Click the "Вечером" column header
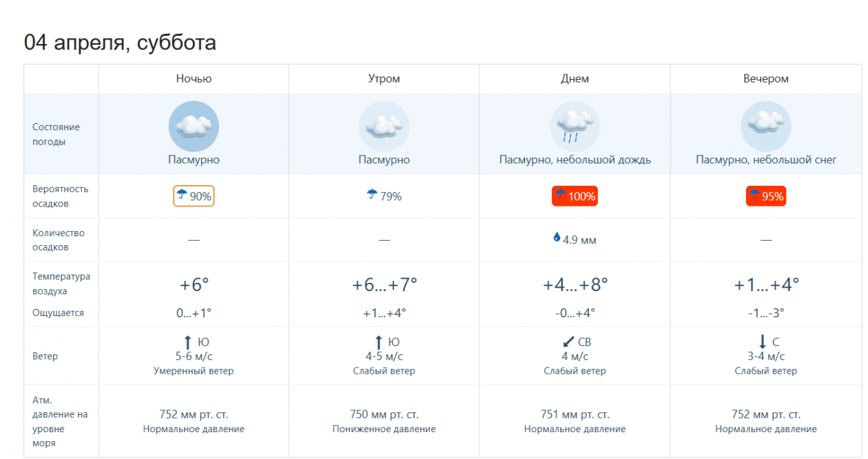868x459 pixels. pos(765,78)
